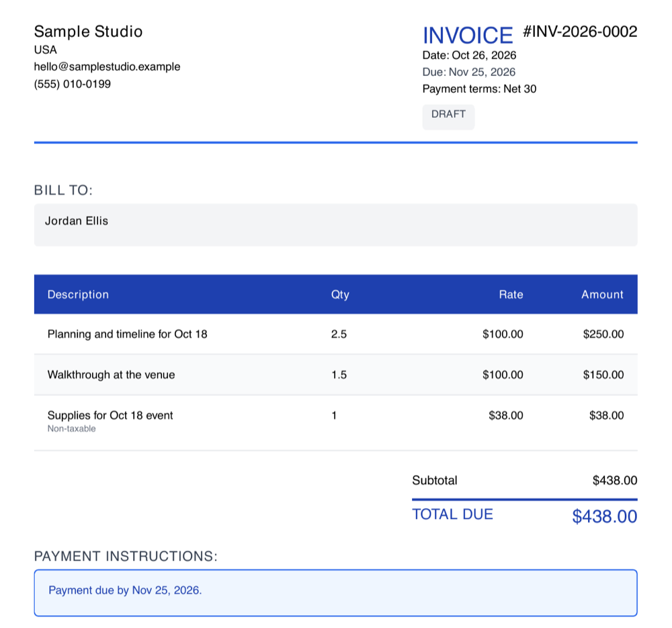Click the Jordan Ellis client box
This screenshot has width=672, height=628.
tap(335, 225)
